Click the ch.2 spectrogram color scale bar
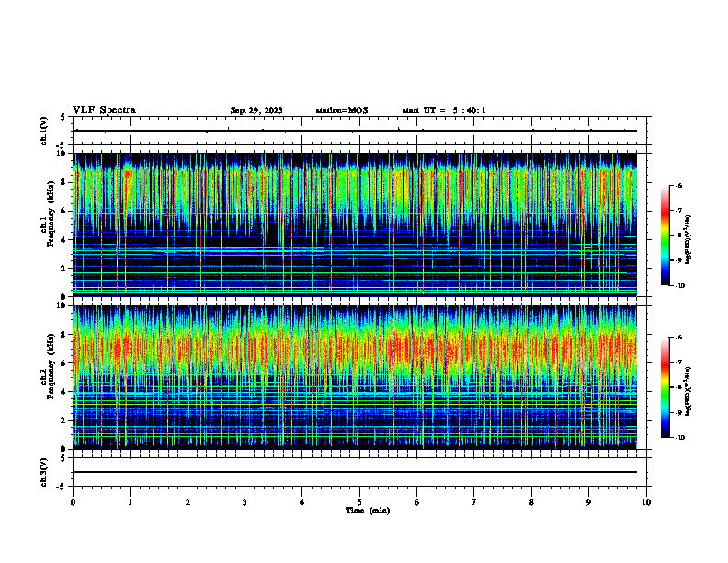Viewport: 728px width, 563px height. point(665,387)
